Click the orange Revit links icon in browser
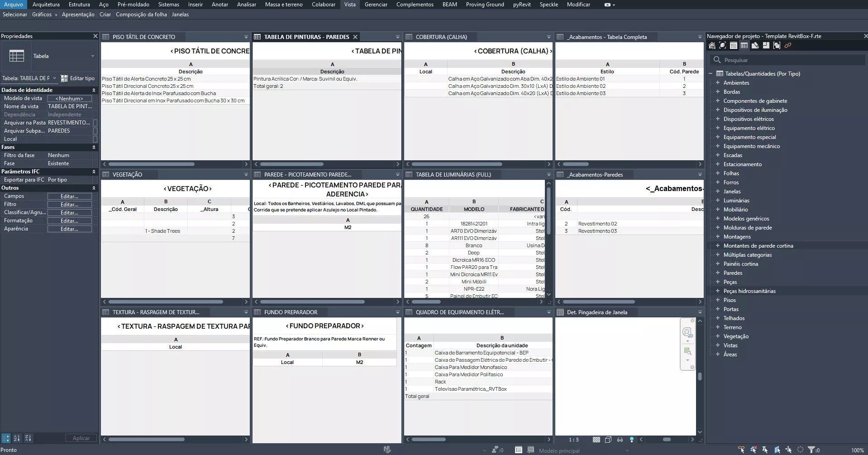The image size is (868, 455). click(788, 45)
